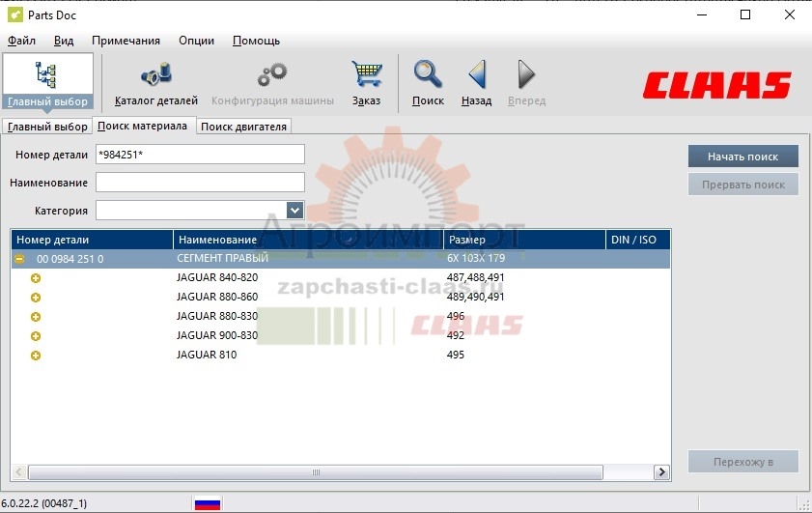Click the Номер детали input field
The image size is (812, 513).
(200, 155)
